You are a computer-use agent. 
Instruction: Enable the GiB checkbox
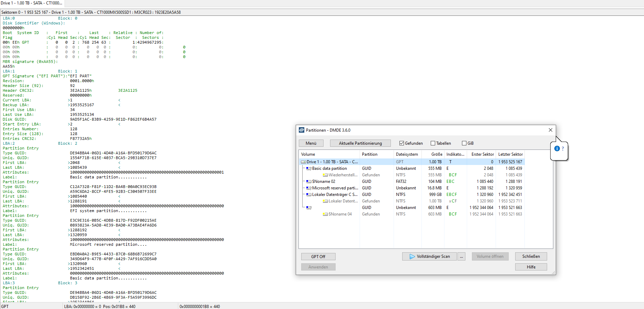(x=464, y=143)
